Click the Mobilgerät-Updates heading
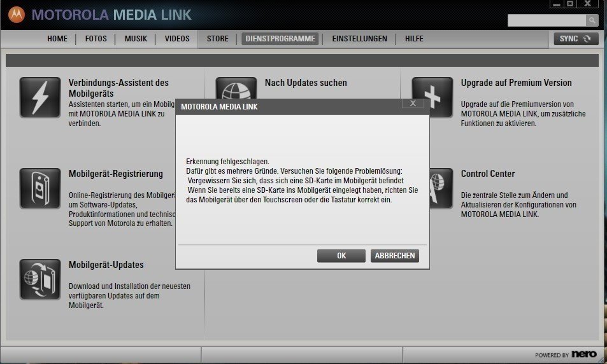Screen dimensions: 607x364 [106, 265]
